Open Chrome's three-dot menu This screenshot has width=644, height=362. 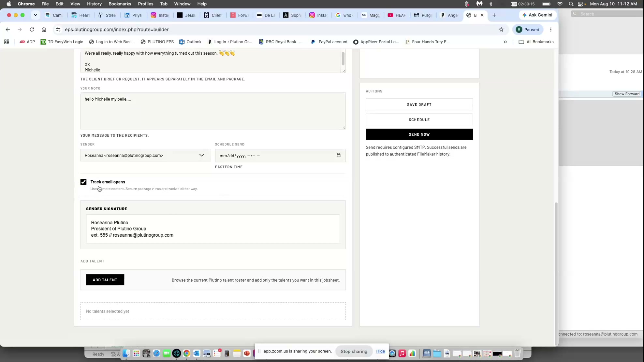[551, 30]
